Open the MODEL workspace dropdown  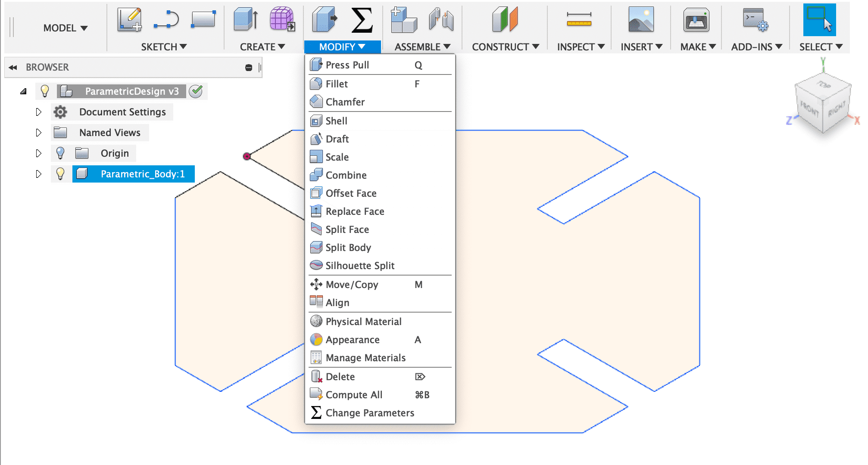(65, 28)
